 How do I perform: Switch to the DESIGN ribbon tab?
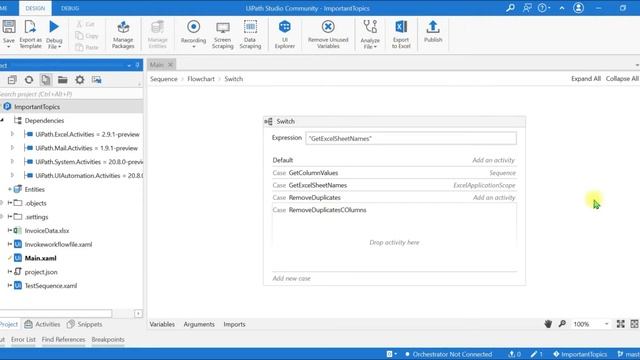pos(35,8)
